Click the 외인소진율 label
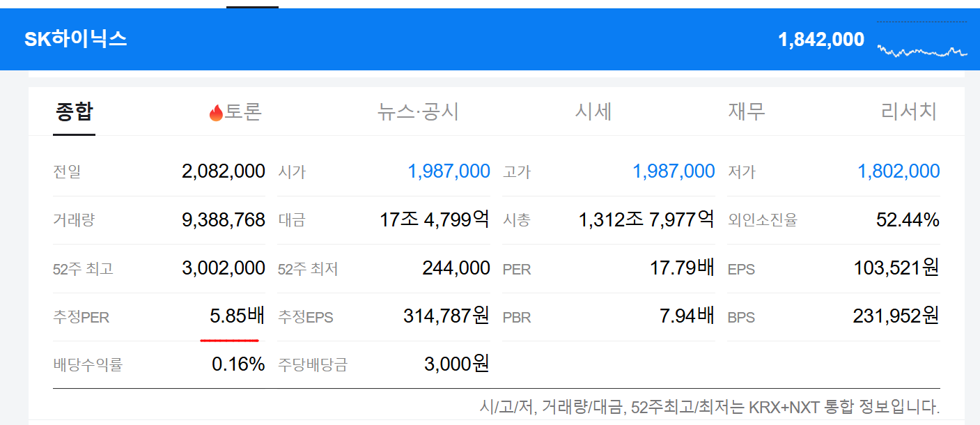The image size is (980, 425). pos(763,221)
